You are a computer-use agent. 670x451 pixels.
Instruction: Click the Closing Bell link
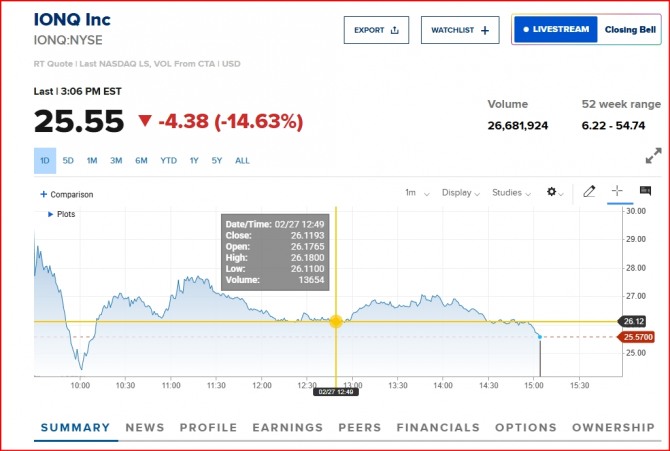pyautogui.click(x=630, y=30)
